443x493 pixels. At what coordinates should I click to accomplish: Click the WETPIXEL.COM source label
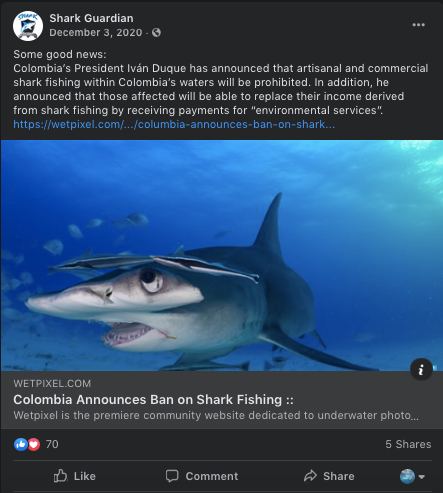[52, 384]
